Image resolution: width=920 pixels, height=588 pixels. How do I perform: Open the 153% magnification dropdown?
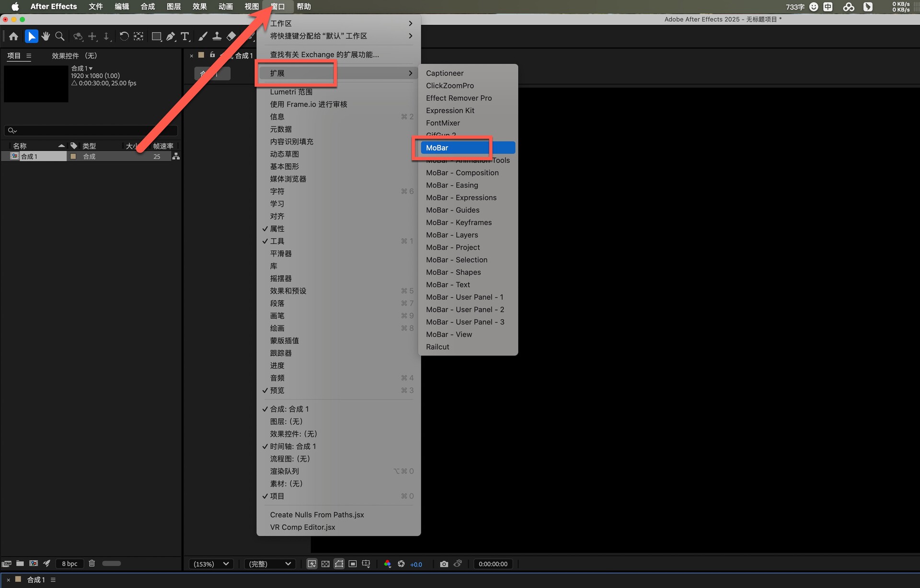tap(211, 564)
